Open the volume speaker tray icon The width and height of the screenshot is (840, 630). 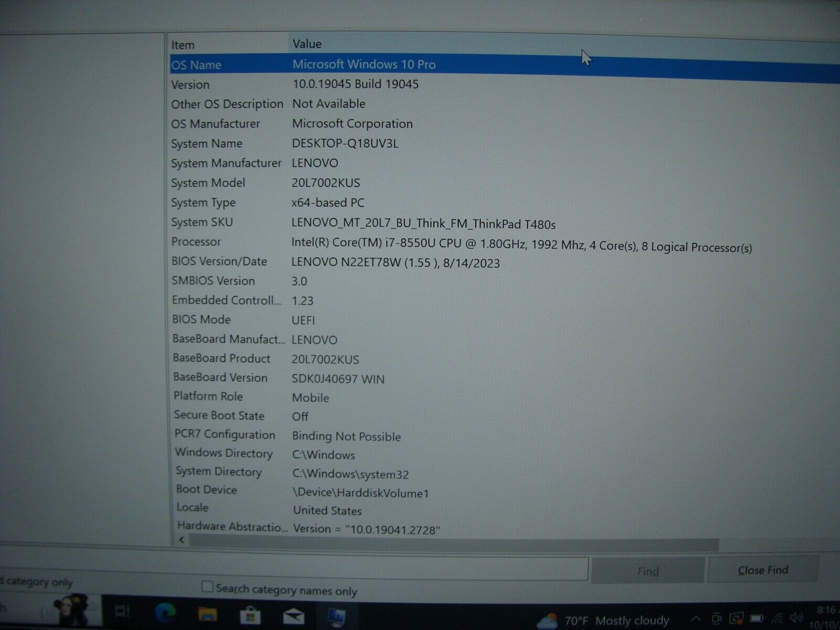797,618
